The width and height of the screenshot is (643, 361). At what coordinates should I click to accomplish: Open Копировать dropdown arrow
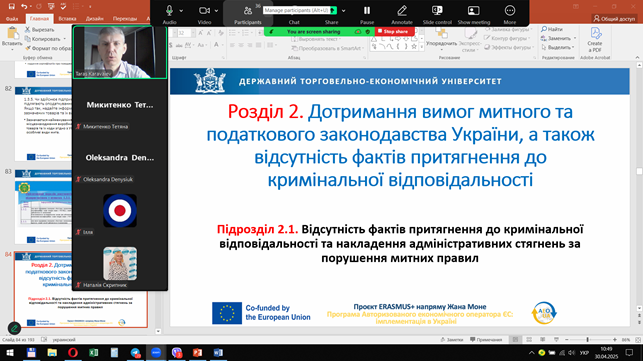coord(64,39)
